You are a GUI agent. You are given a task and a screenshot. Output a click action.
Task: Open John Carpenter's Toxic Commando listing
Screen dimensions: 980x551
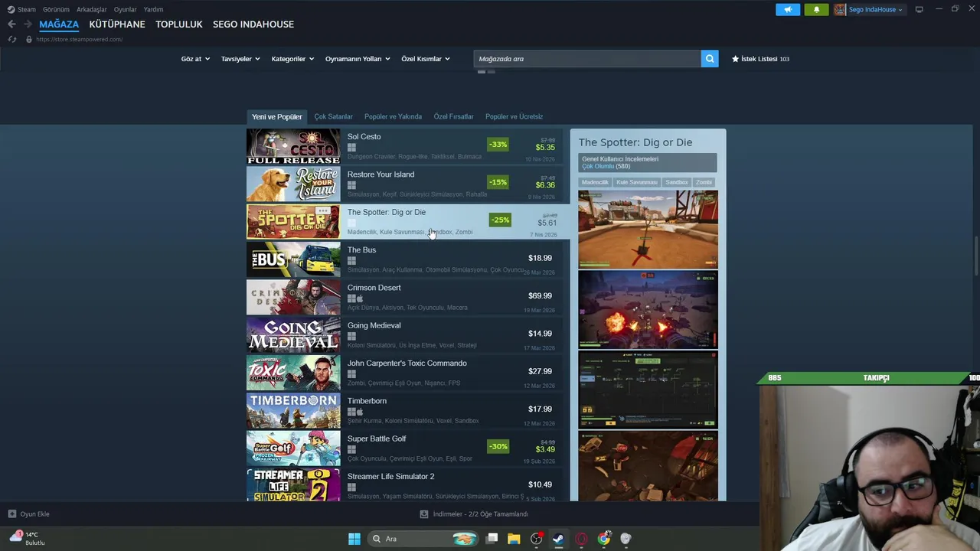click(404, 373)
